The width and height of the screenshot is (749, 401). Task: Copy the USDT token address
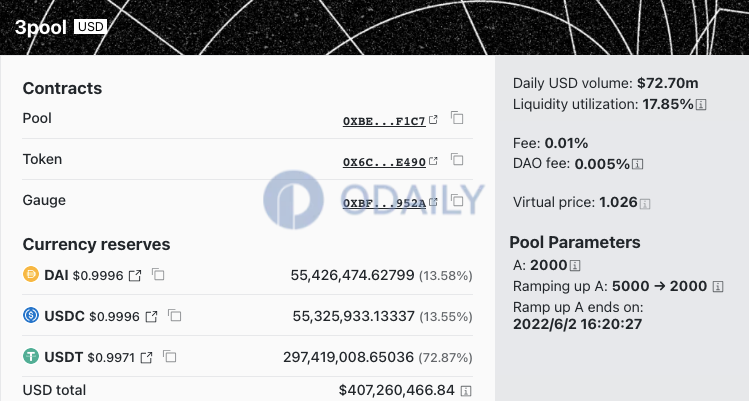click(170, 357)
